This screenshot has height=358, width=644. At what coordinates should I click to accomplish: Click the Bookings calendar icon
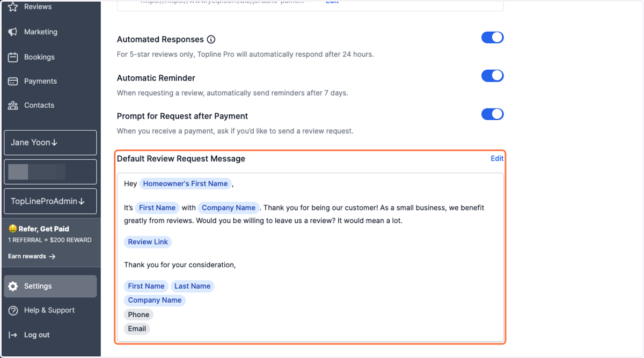click(x=13, y=57)
